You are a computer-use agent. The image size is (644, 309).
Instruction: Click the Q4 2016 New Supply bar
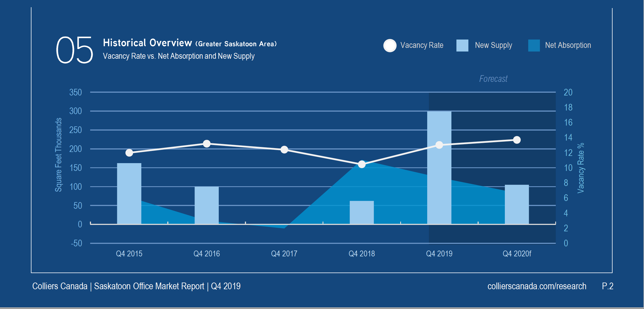click(x=207, y=205)
